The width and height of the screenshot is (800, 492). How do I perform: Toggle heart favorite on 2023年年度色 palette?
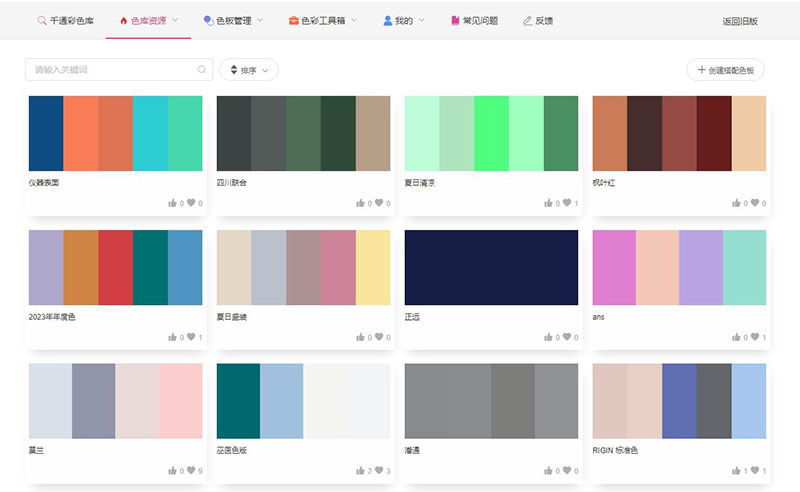coord(191,337)
